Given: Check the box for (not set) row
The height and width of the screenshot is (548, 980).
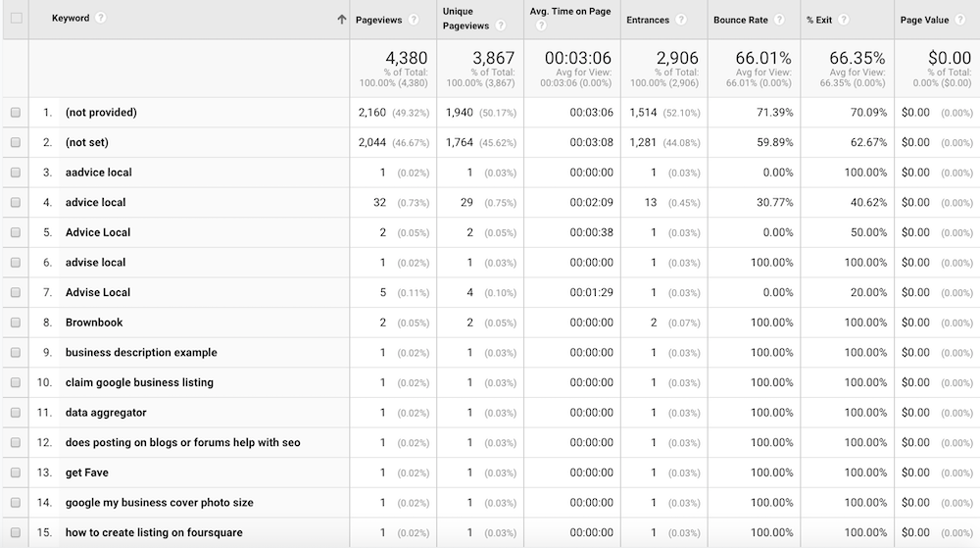Looking at the screenshot, I should (16, 142).
